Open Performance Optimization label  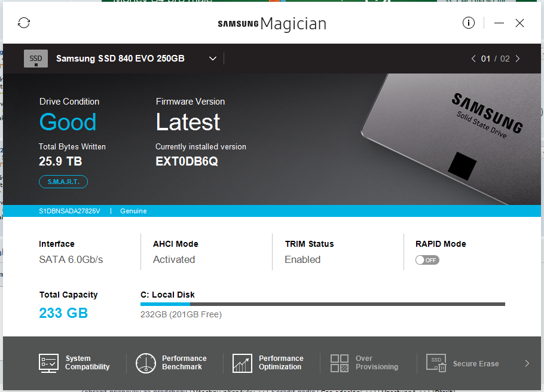tap(281, 363)
